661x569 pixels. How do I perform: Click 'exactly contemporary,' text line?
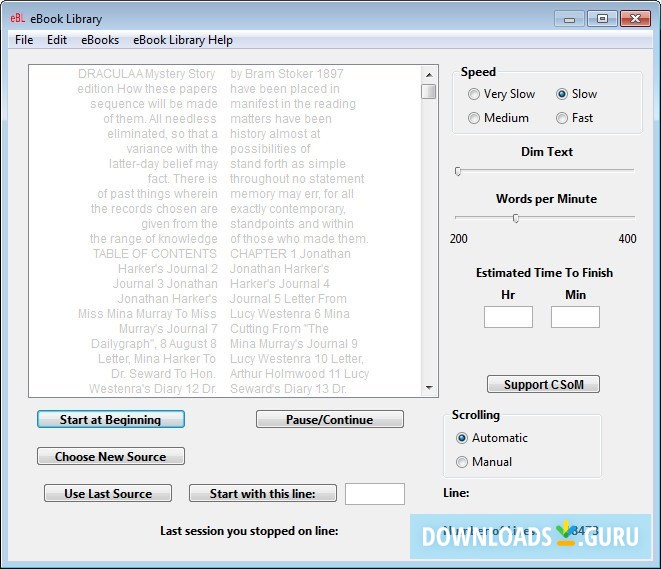point(288,209)
